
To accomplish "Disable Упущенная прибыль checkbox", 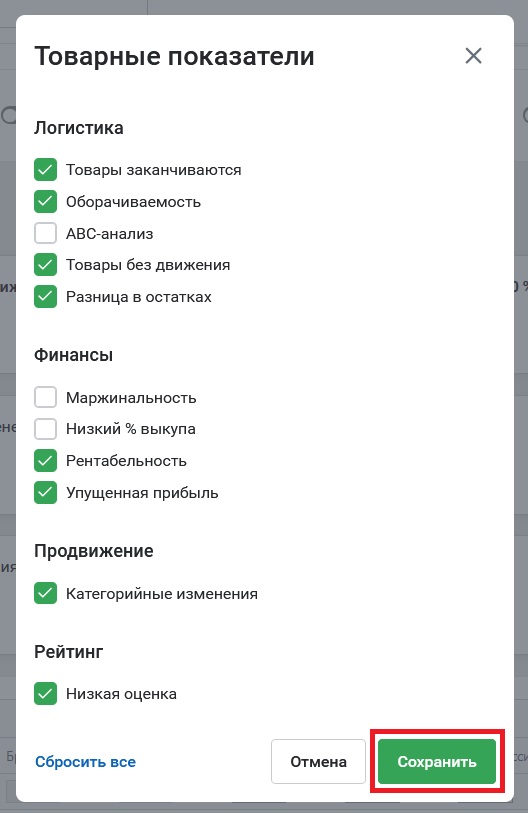I will click(46, 493).
